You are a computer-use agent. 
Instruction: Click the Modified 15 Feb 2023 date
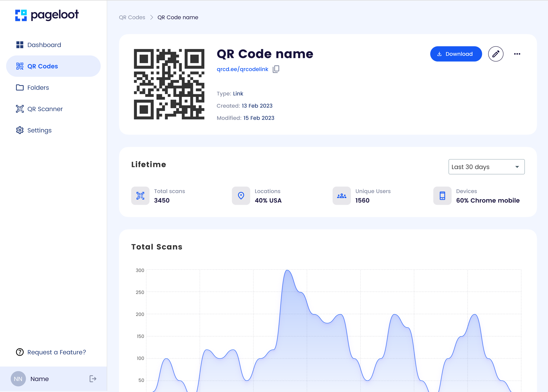coord(259,118)
